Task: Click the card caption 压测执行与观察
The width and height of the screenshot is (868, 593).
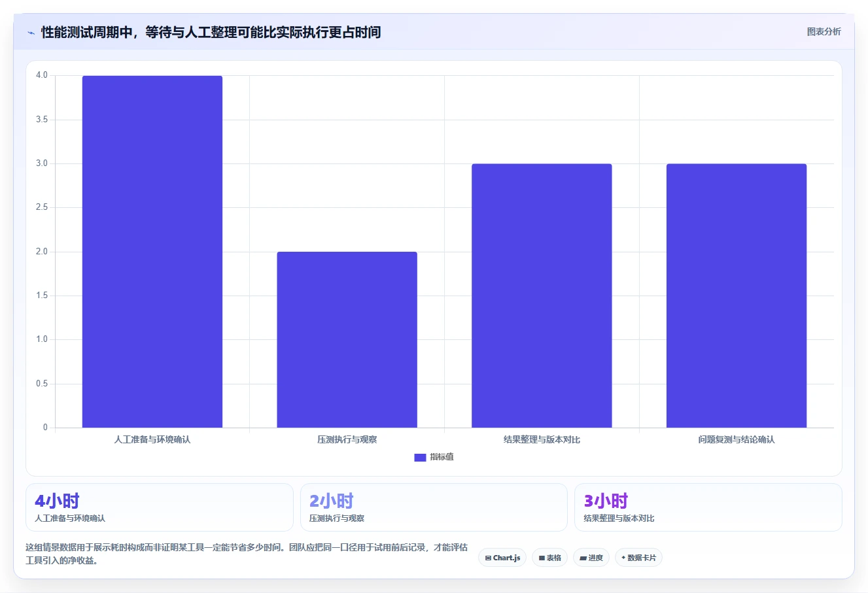Action: click(x=337, y=518)
